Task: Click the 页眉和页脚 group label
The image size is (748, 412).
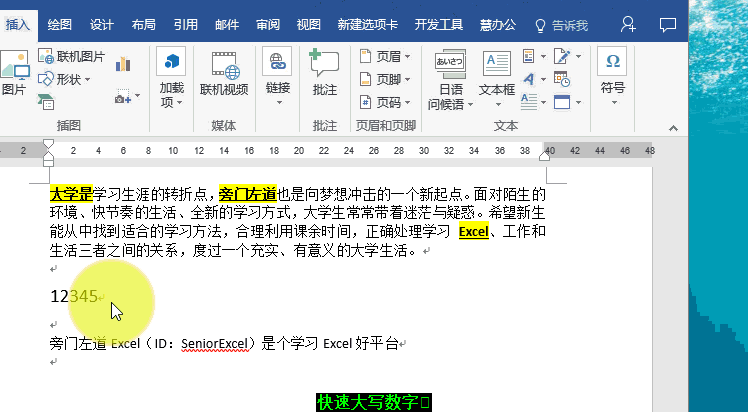Action: coord(385,125)
